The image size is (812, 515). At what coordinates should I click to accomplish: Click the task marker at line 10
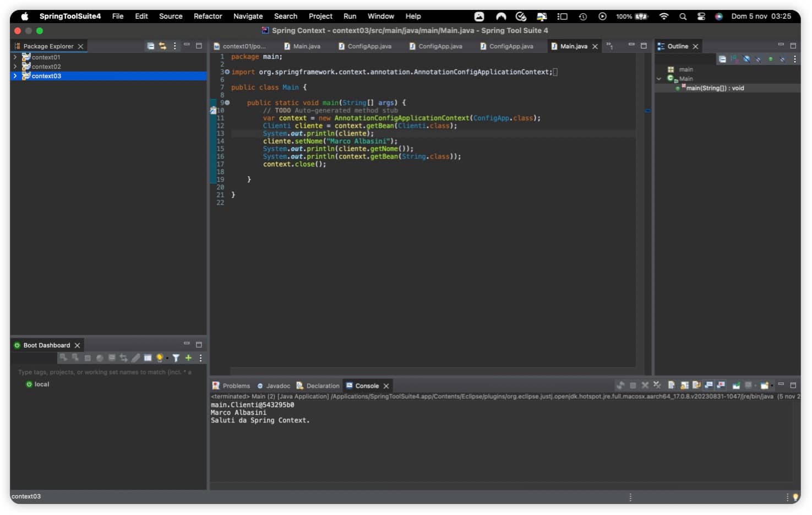pos(213,110)
